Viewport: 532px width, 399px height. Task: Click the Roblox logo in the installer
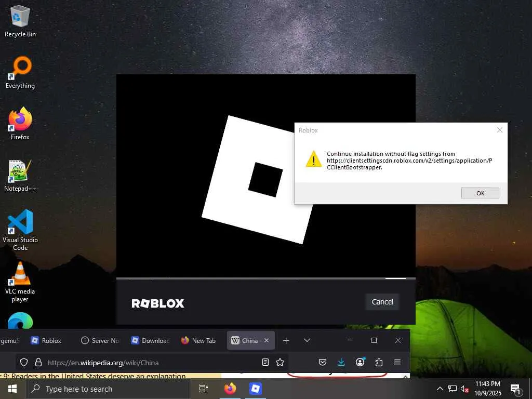(158, 303)
